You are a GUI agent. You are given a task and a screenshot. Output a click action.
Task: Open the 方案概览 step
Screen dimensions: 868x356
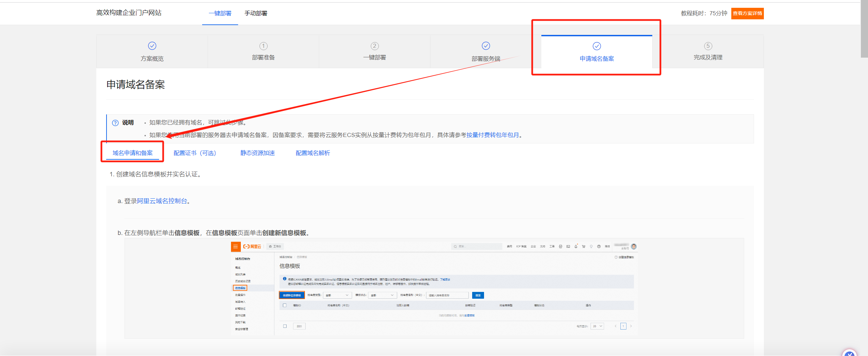coord(152,52)
